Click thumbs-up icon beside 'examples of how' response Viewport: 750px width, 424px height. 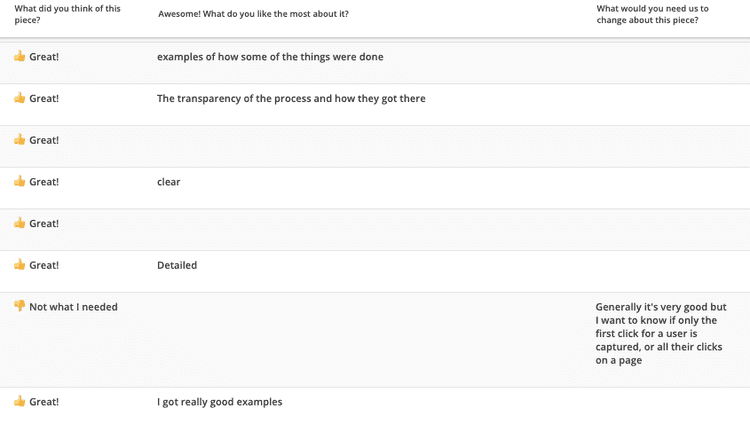(x=20, y=56)
